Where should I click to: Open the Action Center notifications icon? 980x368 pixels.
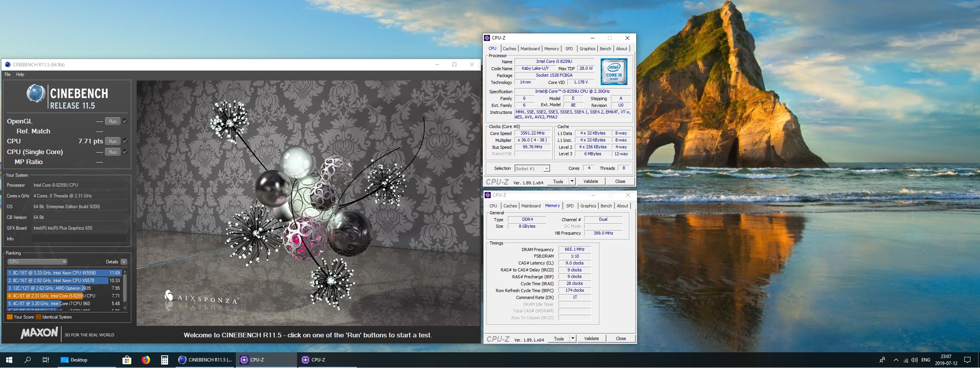point(967,360)
